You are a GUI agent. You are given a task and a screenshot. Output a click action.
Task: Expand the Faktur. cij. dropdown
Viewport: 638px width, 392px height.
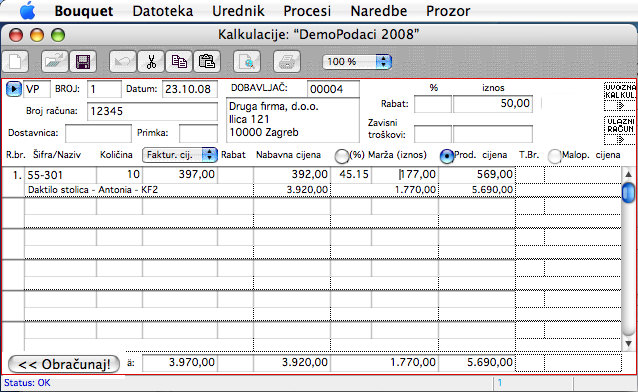(x=180, y=155)
